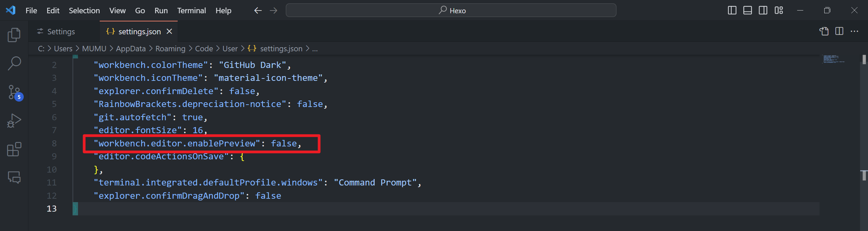
Task: Click the minimap code overview
Action: click(833, 59)
